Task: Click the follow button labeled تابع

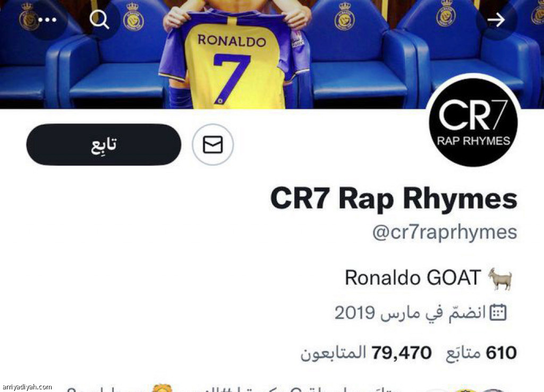Action: 104,144
